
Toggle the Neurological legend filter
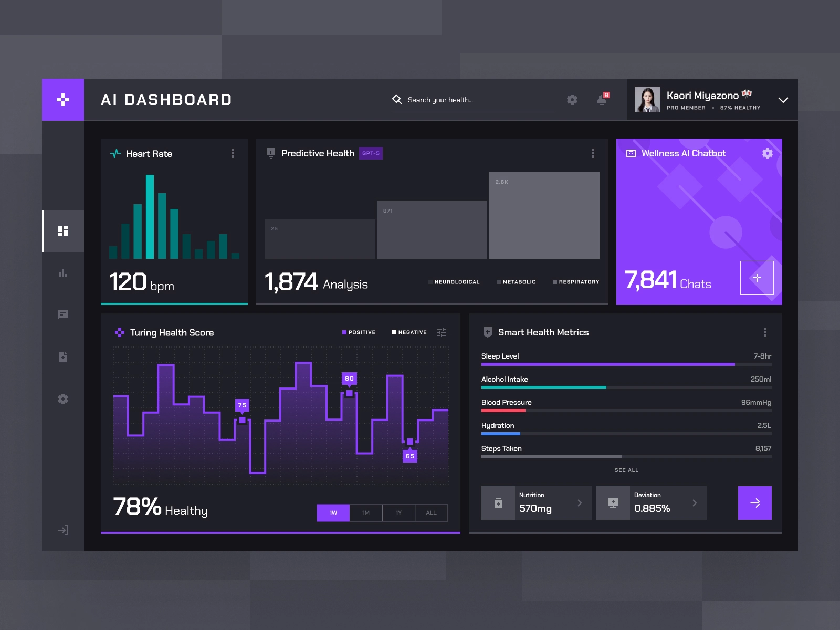pyautogui.click(x=454, y=282)
